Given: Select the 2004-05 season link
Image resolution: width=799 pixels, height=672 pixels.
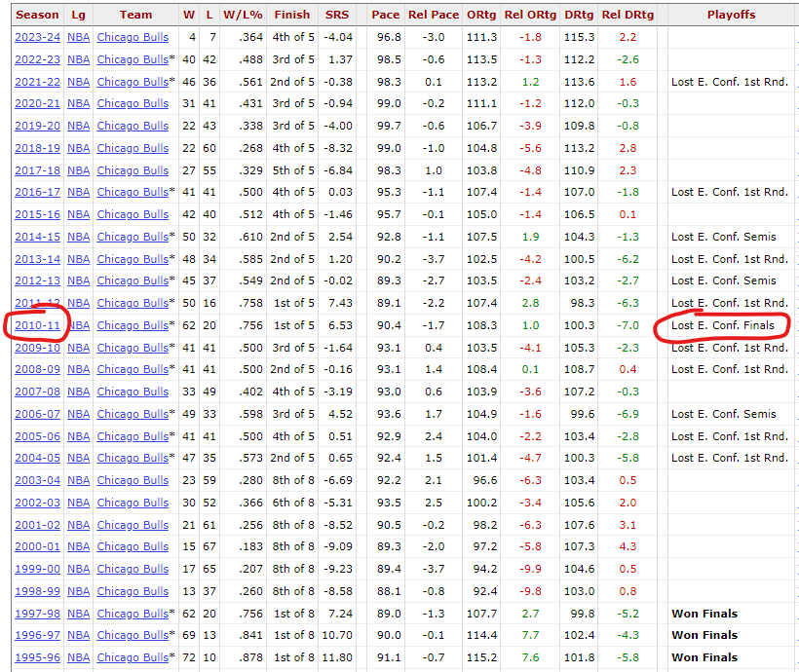Looking at the screenshot, I should click(37, 458).
